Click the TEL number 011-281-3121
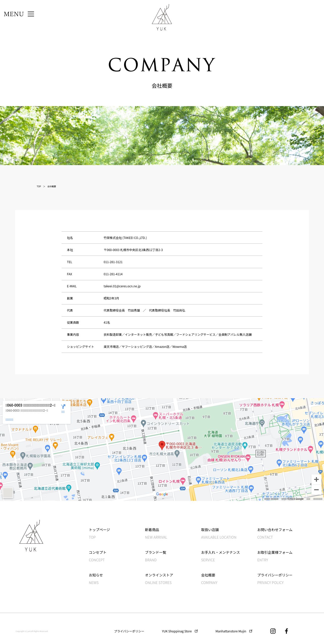Image resolution: width=324 pixels, height=644 pixels. [113, 262]
